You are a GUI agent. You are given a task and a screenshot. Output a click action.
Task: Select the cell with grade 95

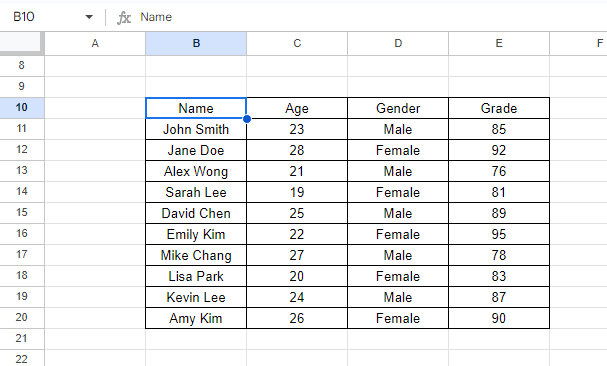[499, 234]
